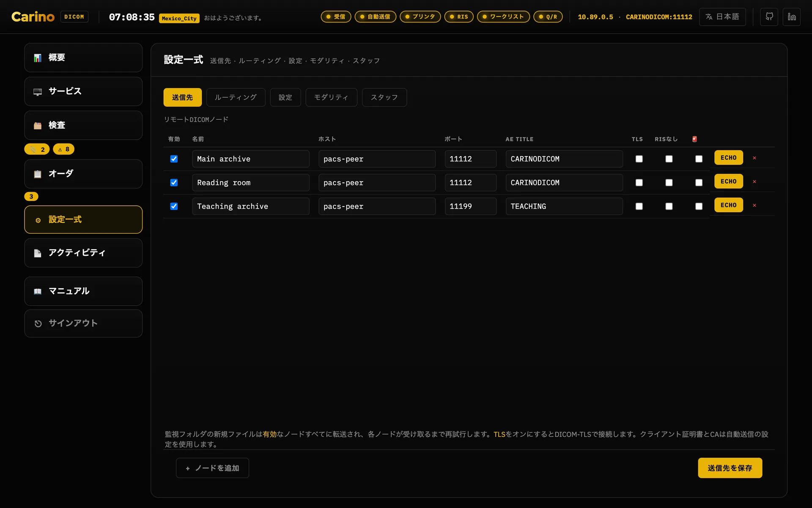Click ノードを追加 to add node
This screenshot has width=812, height=508.
click(x=212, y=468)
